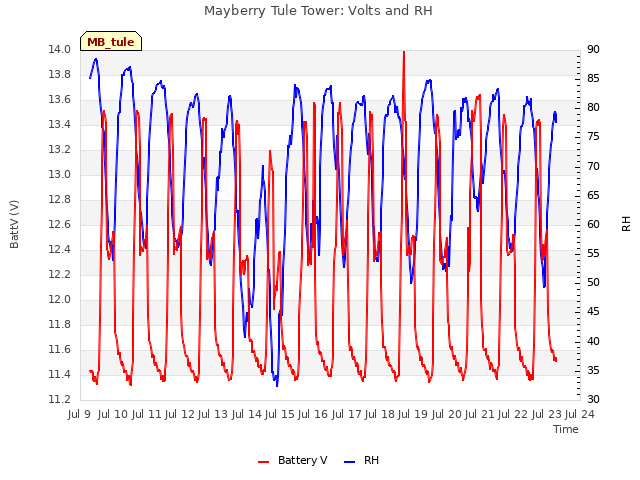Click the lowest RH dip near Jul 15
This screenshot has height=480, width=640.
[x=277, y=384]
